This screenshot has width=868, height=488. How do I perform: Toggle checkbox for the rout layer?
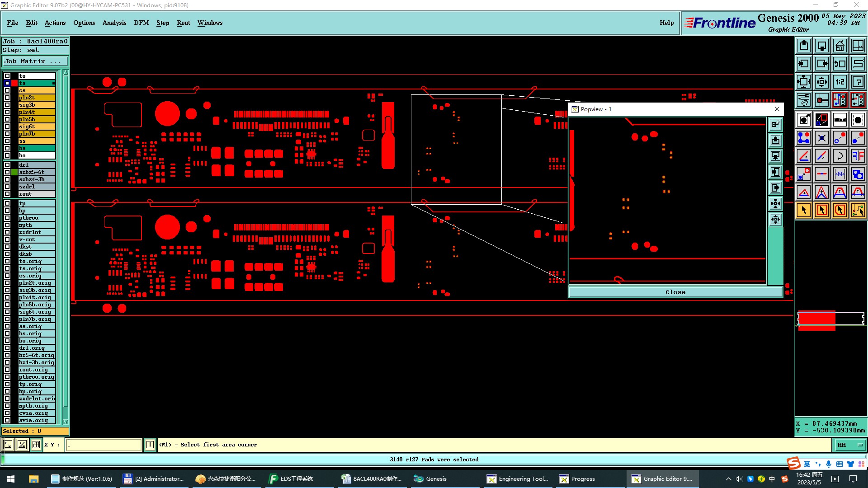7,194
